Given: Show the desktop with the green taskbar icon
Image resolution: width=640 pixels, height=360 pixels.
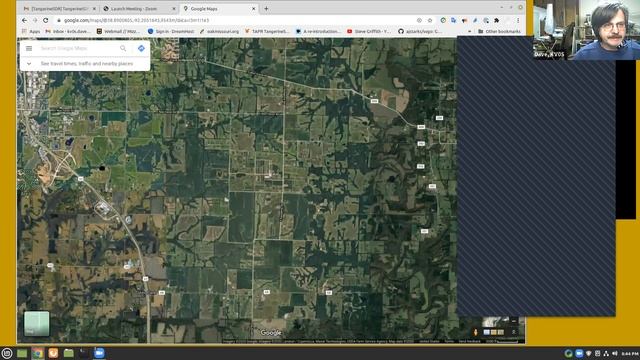Looking at the screenshot, I should tap(22, 353).
